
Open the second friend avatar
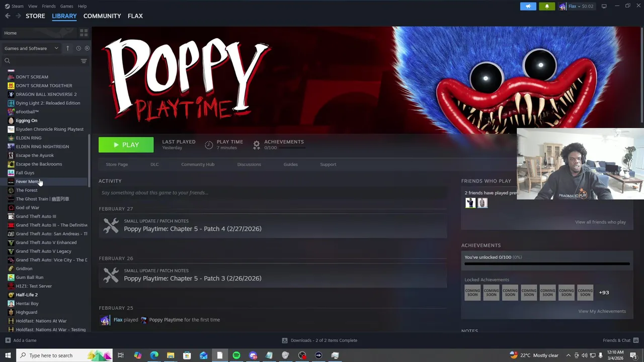[482, 203]
